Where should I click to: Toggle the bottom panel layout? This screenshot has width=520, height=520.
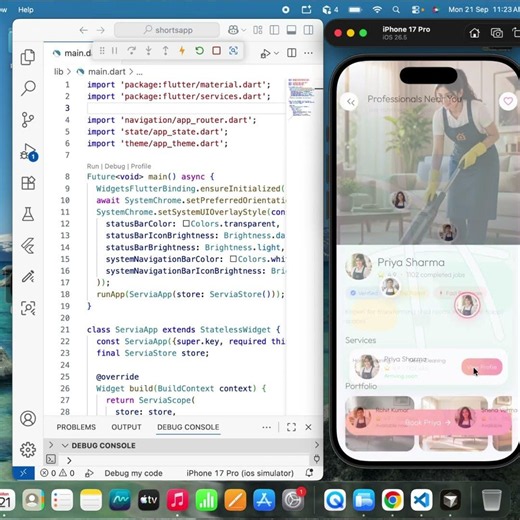pyautogui.click(x=291, y=30)
